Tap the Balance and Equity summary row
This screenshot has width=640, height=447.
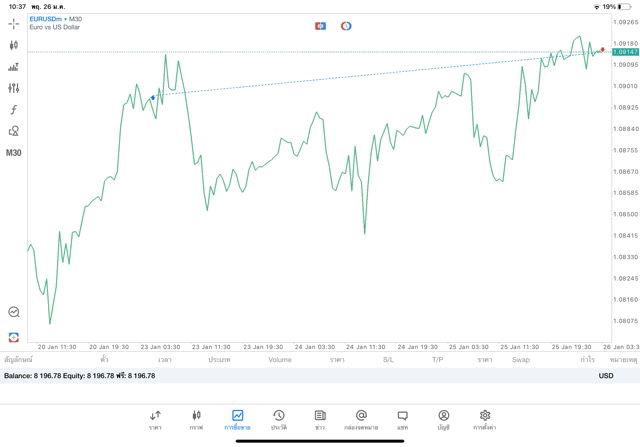point(320,376)
